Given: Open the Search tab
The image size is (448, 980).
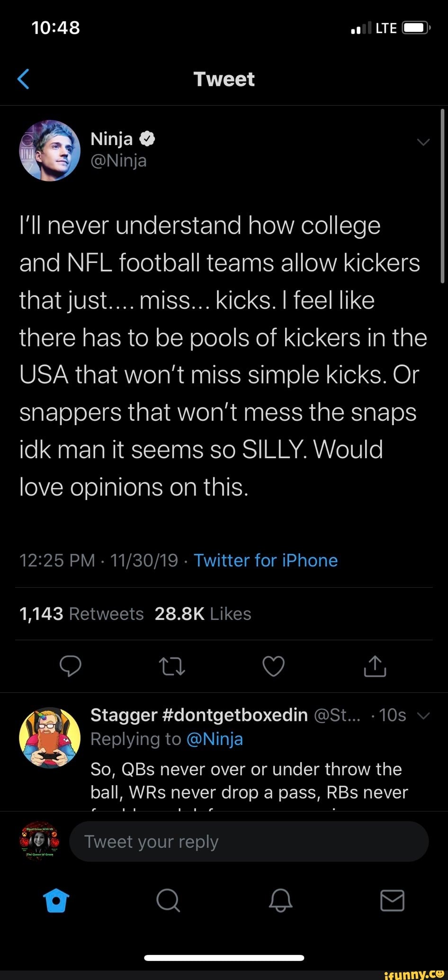Looking at the screenshot, I should [x=168, y=900].
